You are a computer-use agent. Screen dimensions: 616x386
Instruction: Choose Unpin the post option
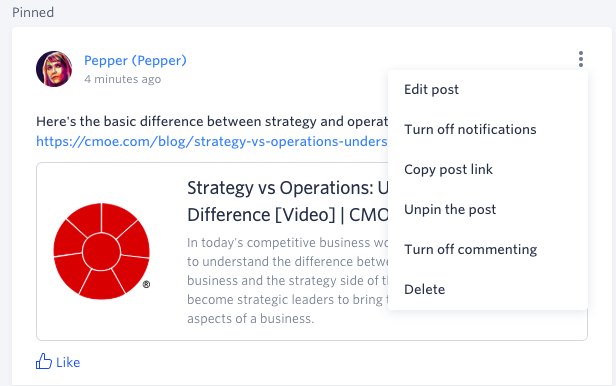pyautogui.click(x=450, y=209)
